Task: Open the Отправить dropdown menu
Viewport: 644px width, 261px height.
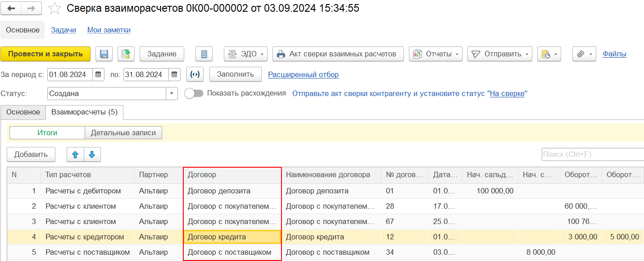Action: [x=500, y=54]
